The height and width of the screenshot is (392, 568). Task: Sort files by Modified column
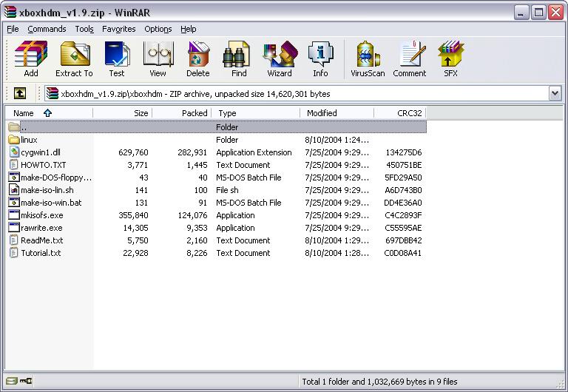tap(337, 113)
